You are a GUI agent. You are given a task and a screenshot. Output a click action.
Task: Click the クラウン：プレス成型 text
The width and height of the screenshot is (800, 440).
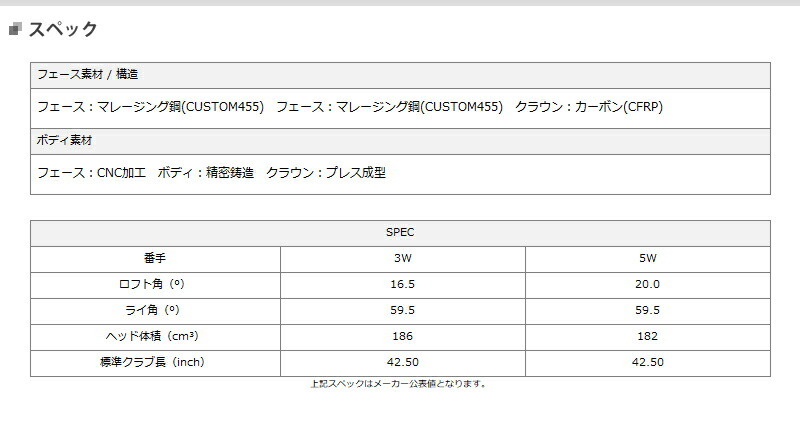[x=326, y=173]
